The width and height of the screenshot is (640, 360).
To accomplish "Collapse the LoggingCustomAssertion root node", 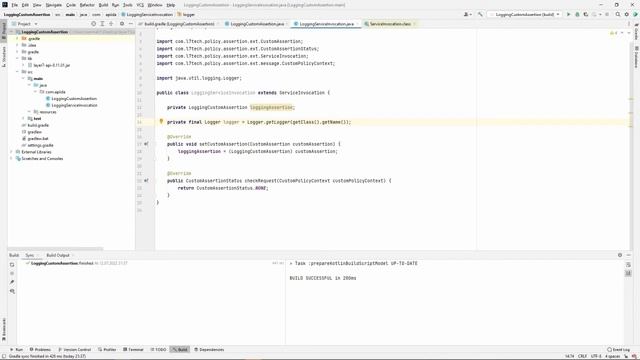I will (12, 32).
